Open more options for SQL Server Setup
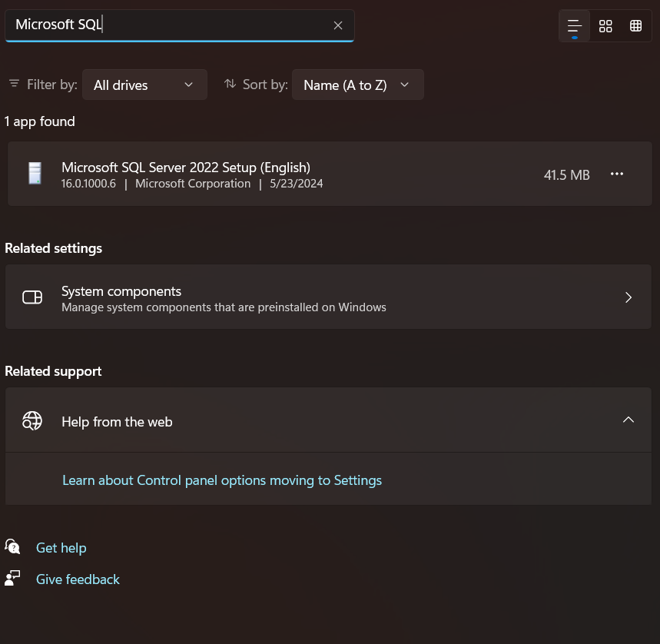Viewport: 660px width, 644px height. 617,174
